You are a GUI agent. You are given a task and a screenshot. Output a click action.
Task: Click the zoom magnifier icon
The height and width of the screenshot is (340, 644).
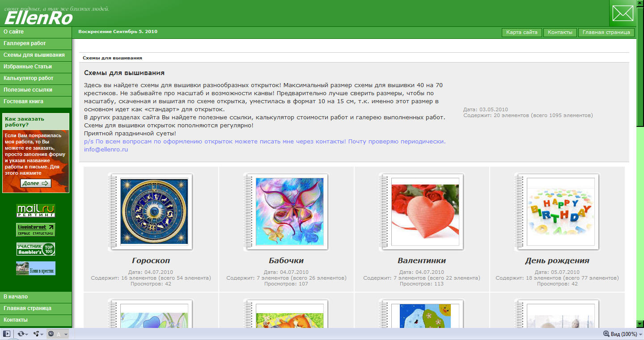click(x=606, y=334)
